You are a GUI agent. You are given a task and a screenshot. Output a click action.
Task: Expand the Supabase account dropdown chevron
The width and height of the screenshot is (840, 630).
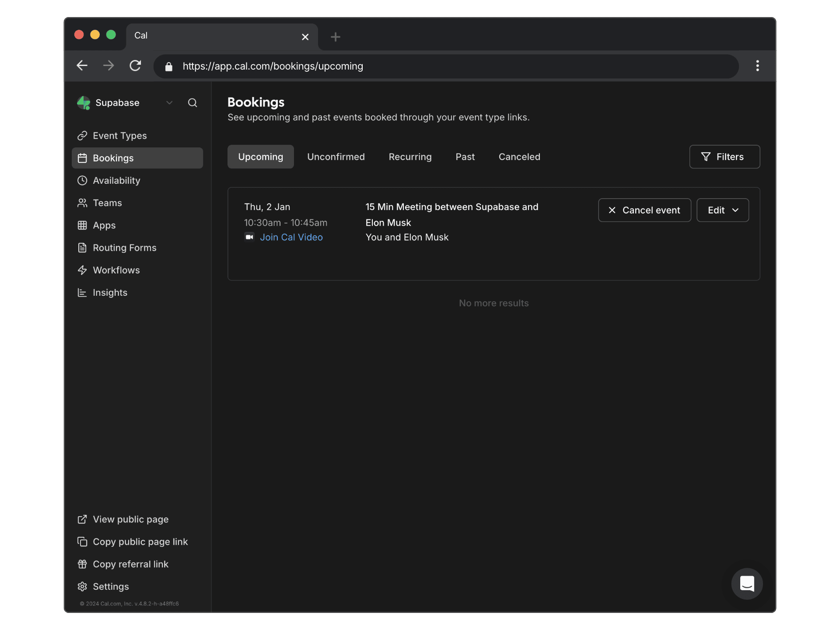[x=169, y=103]
